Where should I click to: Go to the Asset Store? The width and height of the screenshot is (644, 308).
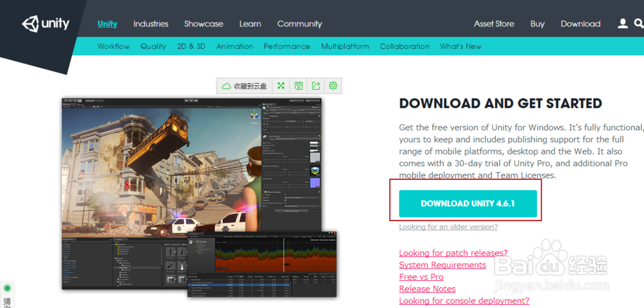[x=494, y=24]
